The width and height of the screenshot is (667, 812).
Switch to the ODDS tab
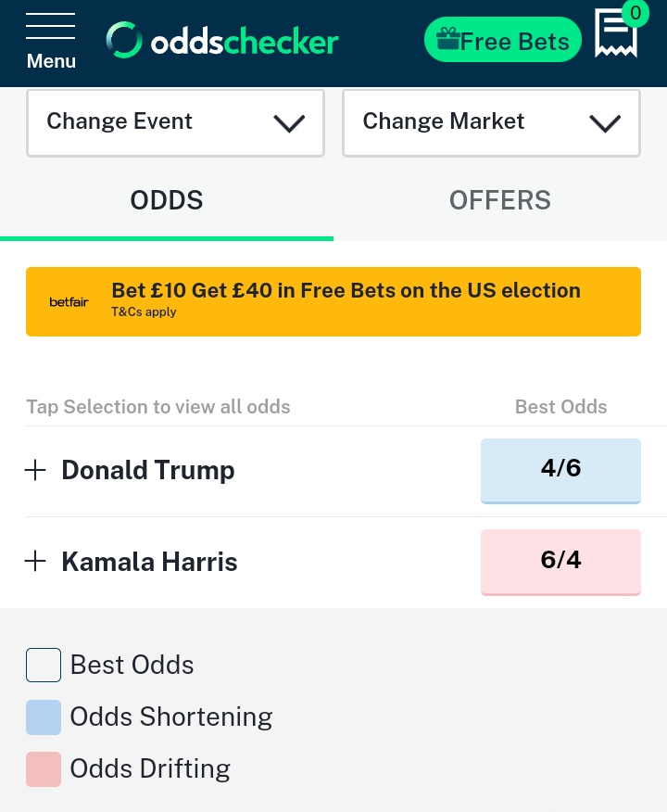click(x=167, y=200)
